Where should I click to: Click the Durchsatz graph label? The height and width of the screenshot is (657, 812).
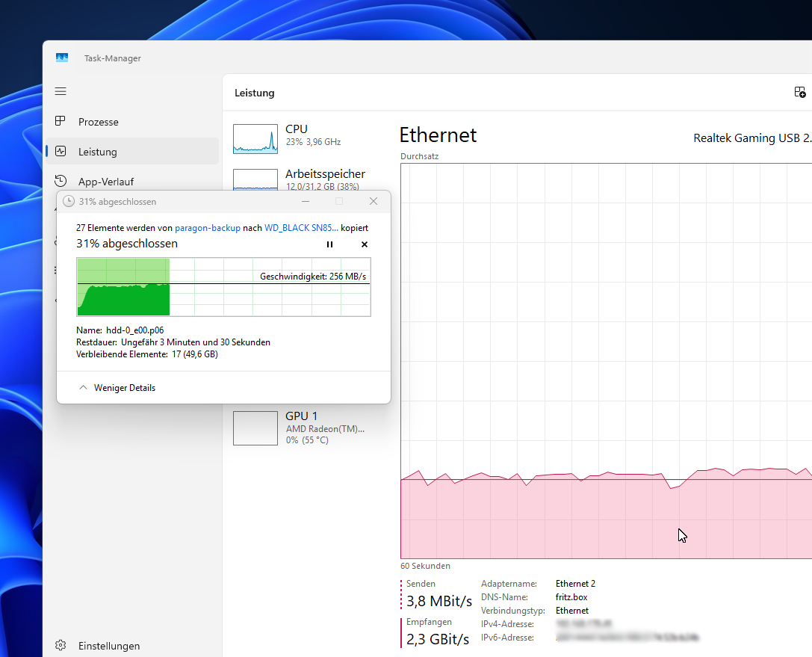point(420,156)
